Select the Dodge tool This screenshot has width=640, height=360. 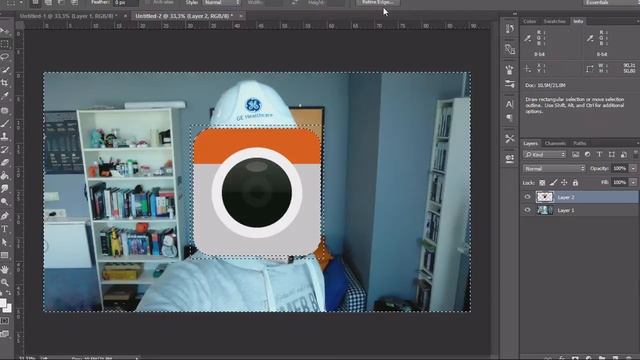[4, 202]
